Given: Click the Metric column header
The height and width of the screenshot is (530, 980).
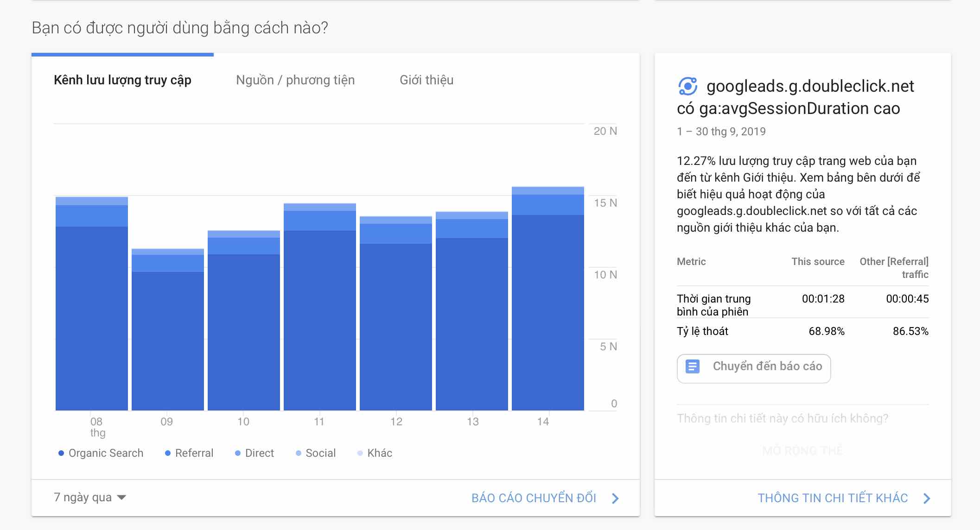Looking at the screenshot, I should [691, 261].
